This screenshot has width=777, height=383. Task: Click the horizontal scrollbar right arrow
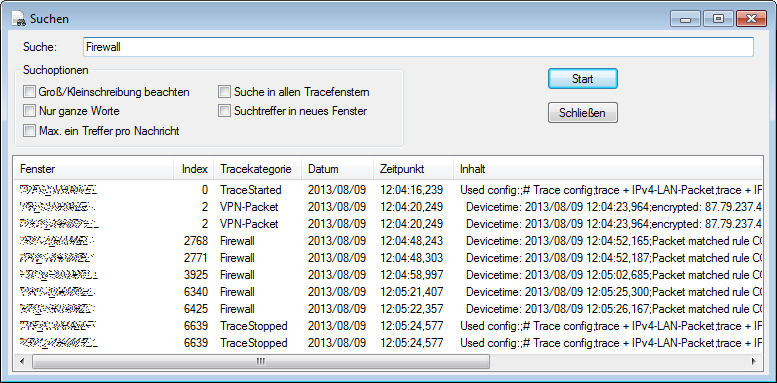pos(755,362)
